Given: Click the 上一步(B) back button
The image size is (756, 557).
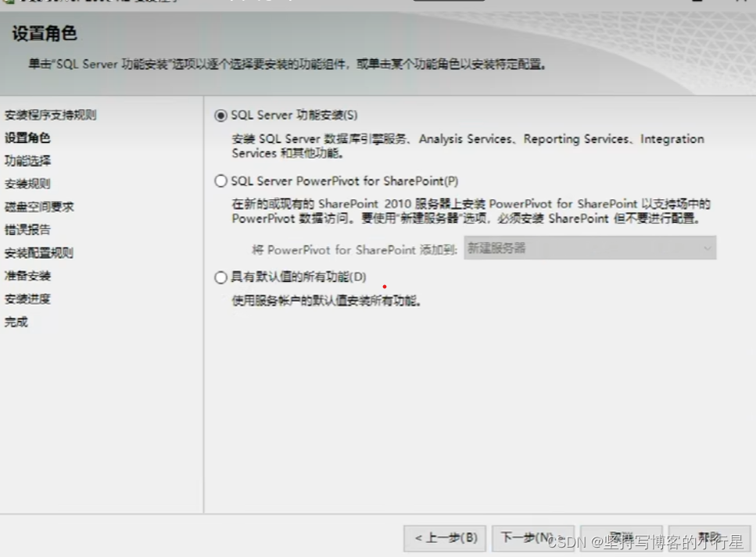Looking at the screenshot, I should (x=445, y=537).
